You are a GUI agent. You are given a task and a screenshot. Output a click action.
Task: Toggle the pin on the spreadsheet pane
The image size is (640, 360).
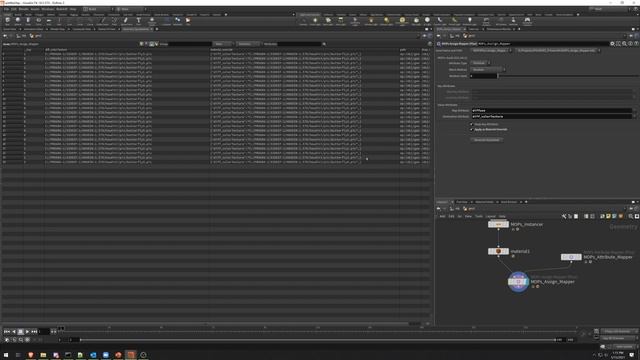(x=424, y=36)
